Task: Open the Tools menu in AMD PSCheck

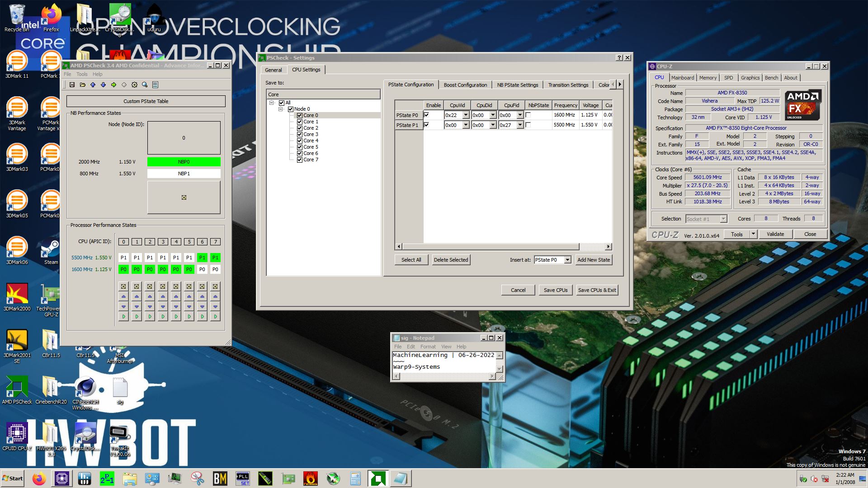Action: (x=82, y=74)
